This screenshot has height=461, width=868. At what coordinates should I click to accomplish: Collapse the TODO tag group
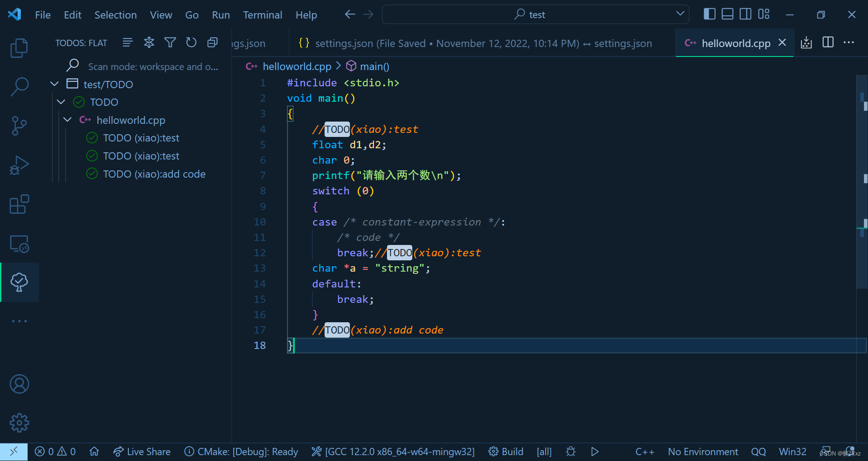pyautogui.click(x=61, y=102)
